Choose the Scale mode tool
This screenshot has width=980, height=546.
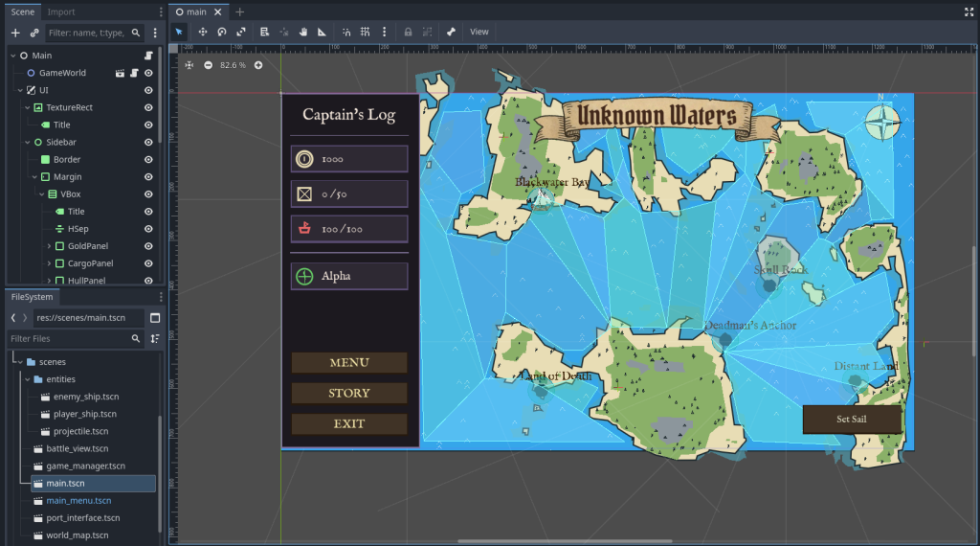[241, 32]
